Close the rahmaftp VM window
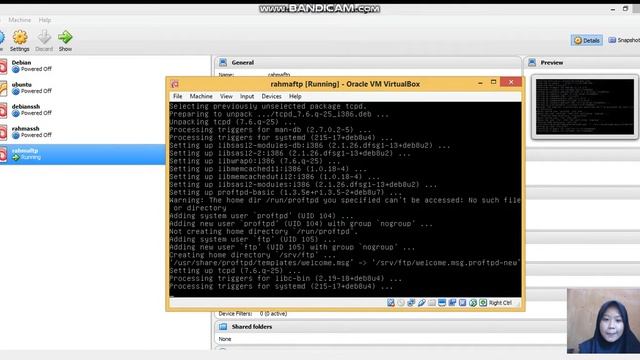The height and width of the screenshot is (360, 640). 511,82
